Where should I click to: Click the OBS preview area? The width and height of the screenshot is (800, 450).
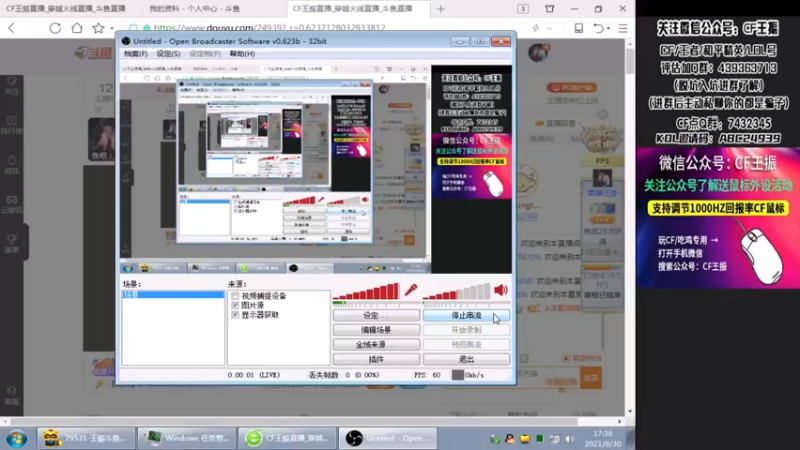(x=316, y=169)
